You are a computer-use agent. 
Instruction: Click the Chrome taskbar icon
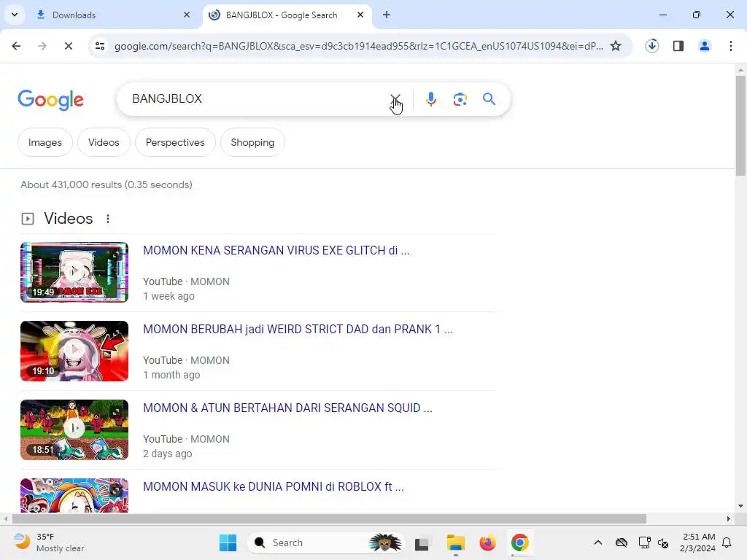point(519,542)
